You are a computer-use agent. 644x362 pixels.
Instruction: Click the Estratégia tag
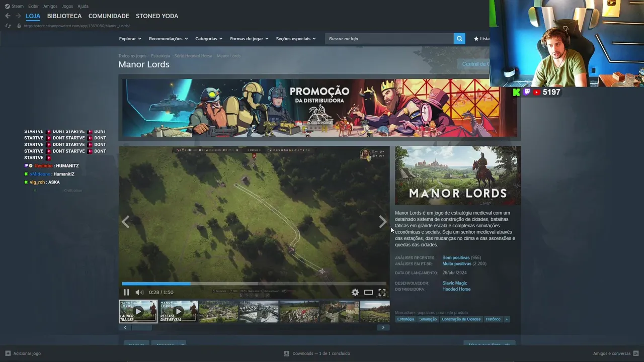click(x=406, y=319)
